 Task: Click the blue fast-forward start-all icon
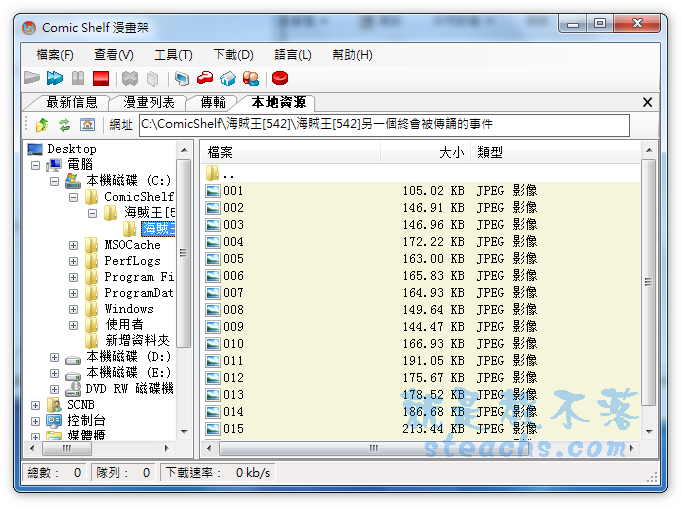55,78
